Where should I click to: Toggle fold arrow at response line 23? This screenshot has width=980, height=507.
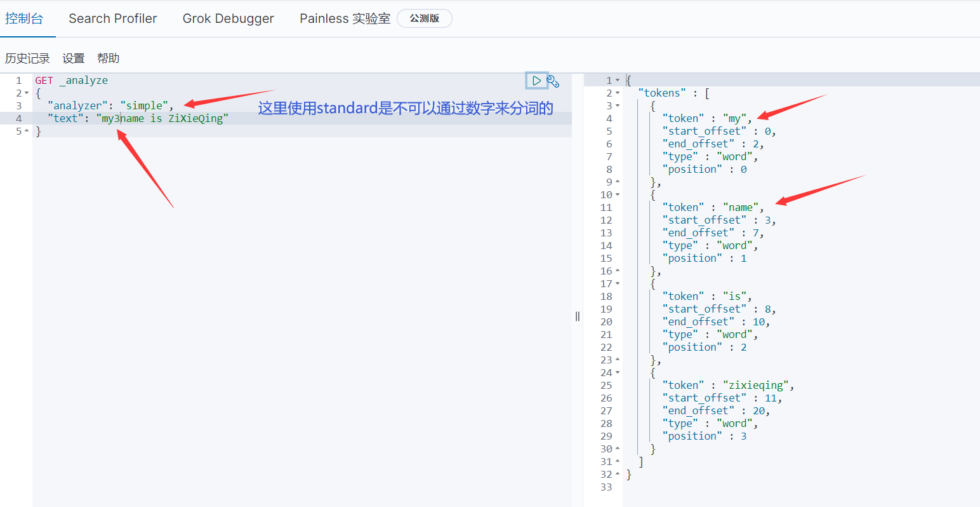click(x=618, y=360)
